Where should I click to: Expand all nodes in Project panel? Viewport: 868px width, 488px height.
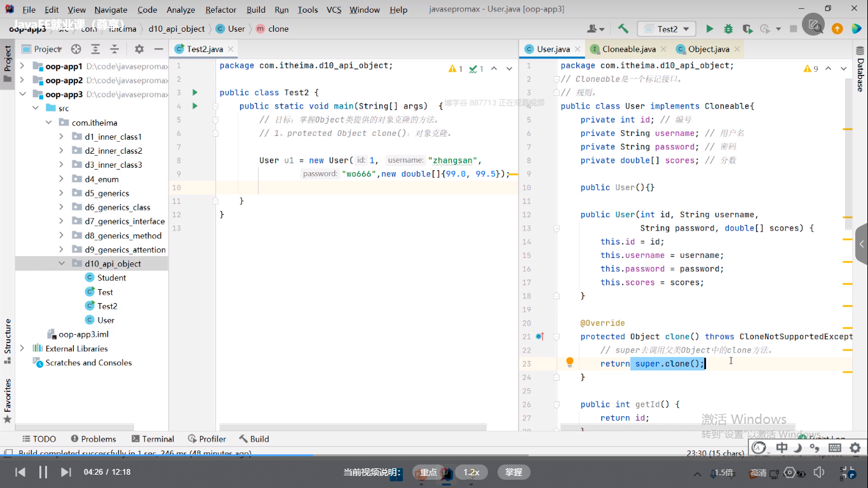tap(95, 49)
